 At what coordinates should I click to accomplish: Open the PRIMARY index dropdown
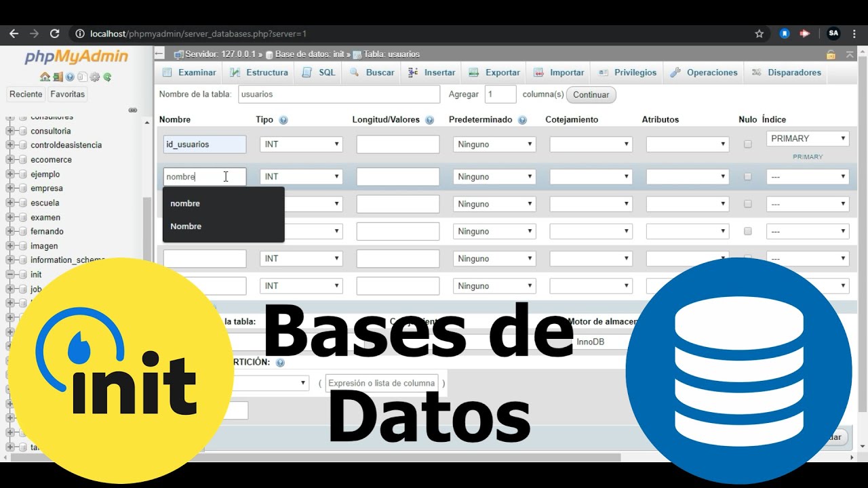[808, 138]
